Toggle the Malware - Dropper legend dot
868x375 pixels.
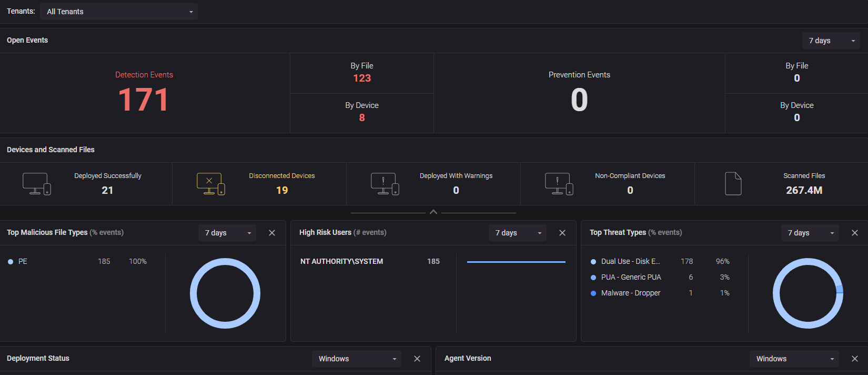click(x=593, y=293)
